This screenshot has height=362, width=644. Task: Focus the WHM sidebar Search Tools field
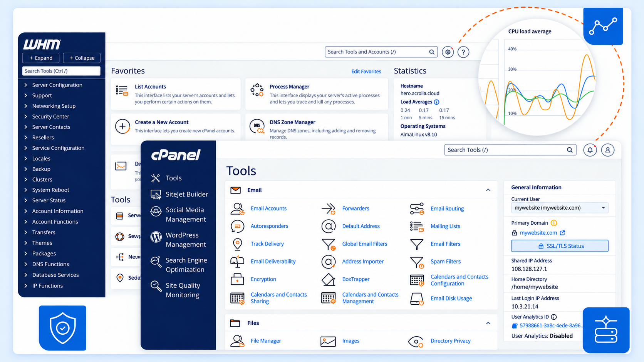(x=61, y=71)
